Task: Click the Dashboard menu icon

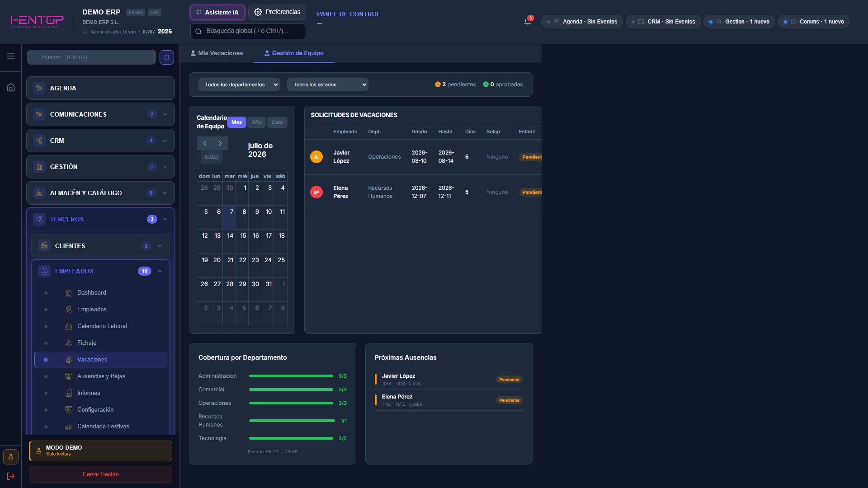Action: point(69,293)
